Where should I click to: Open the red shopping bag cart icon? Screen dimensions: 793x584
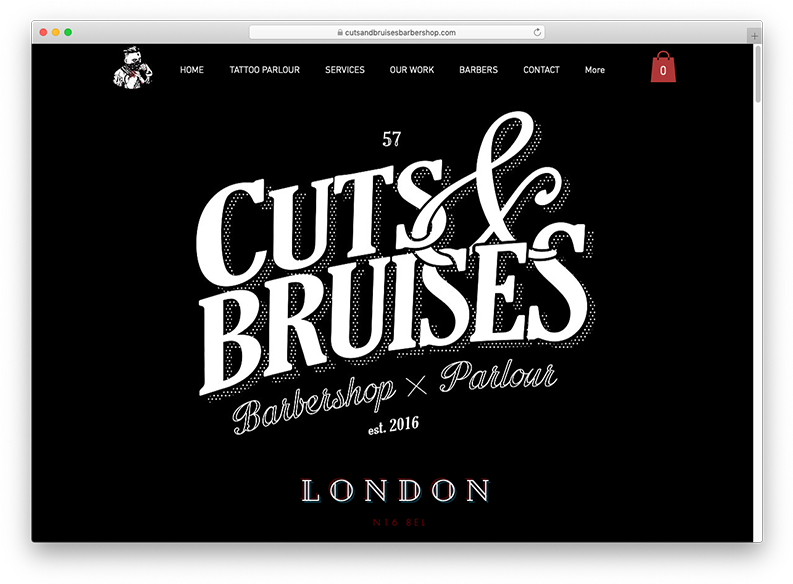pos(663,67)
